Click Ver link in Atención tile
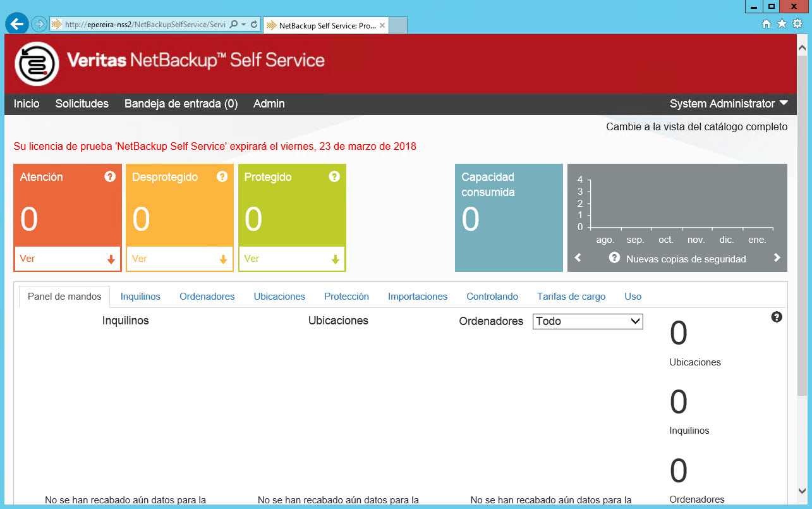Image resolution: width=812 pixels, height=509 pixels. pyautogui.click(x=27, y=259)
